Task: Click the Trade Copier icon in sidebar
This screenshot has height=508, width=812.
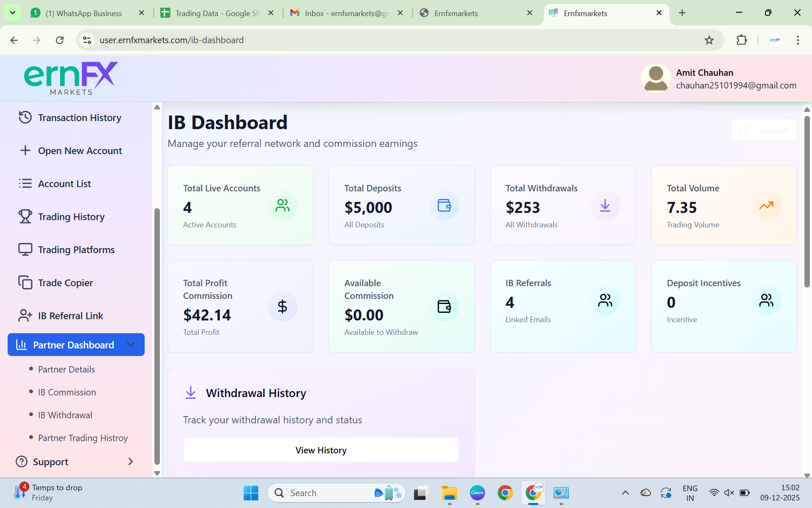Action: [25, 282]
